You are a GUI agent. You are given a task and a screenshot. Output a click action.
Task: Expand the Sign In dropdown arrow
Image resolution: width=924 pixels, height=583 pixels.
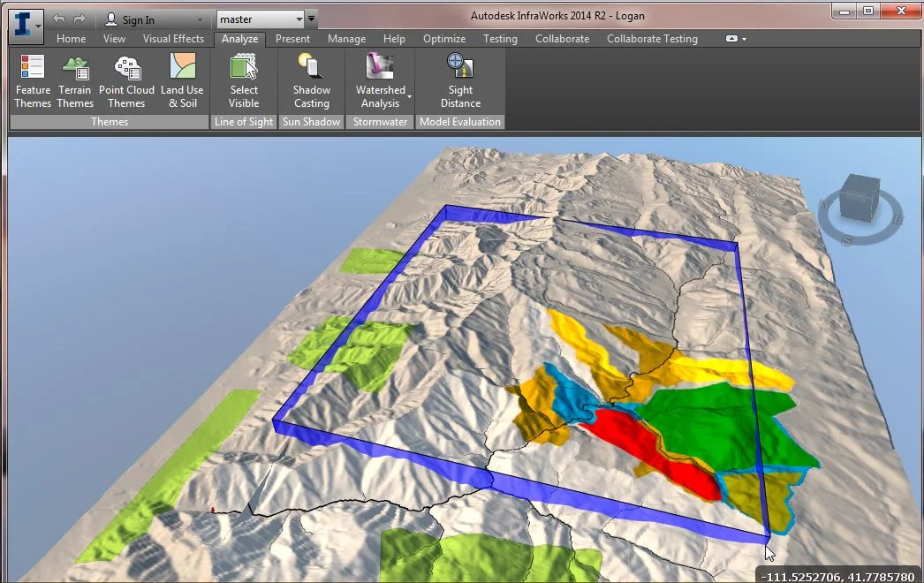(x=200, y=20)
